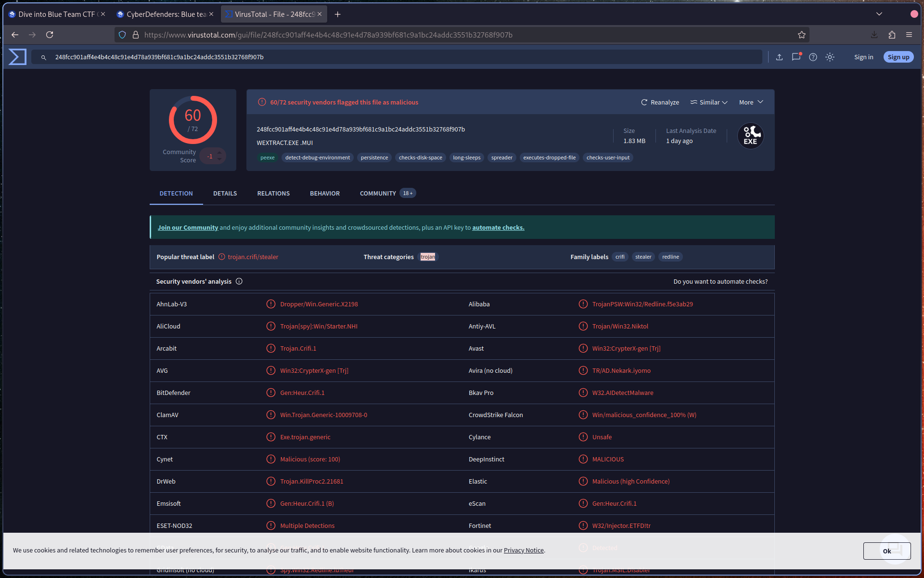Click the stealer family label
The height and width of the screenshot is (578, 924).
(x=643, y=257)
